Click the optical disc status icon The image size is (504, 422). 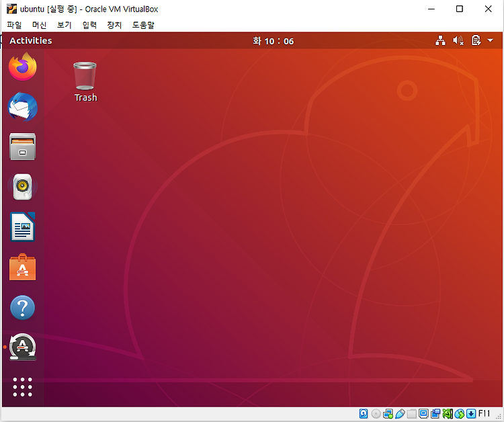(x=376, y=414)
